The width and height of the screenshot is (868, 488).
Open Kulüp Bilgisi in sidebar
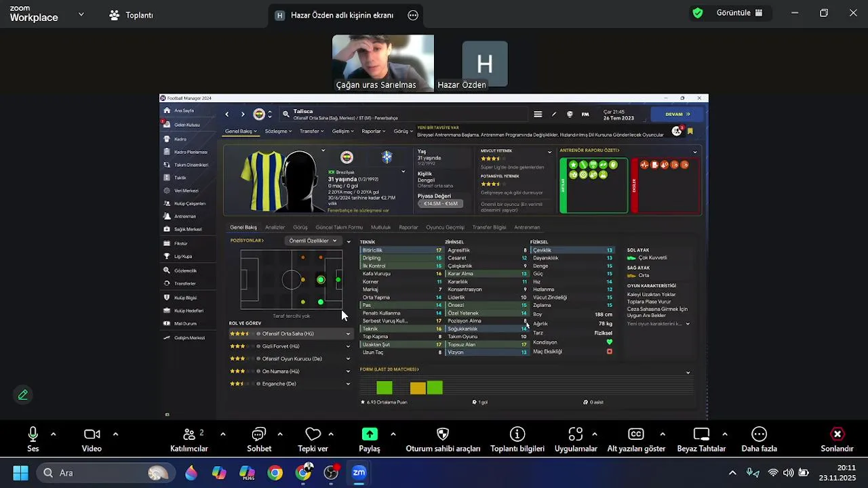[x=181, y=298]
